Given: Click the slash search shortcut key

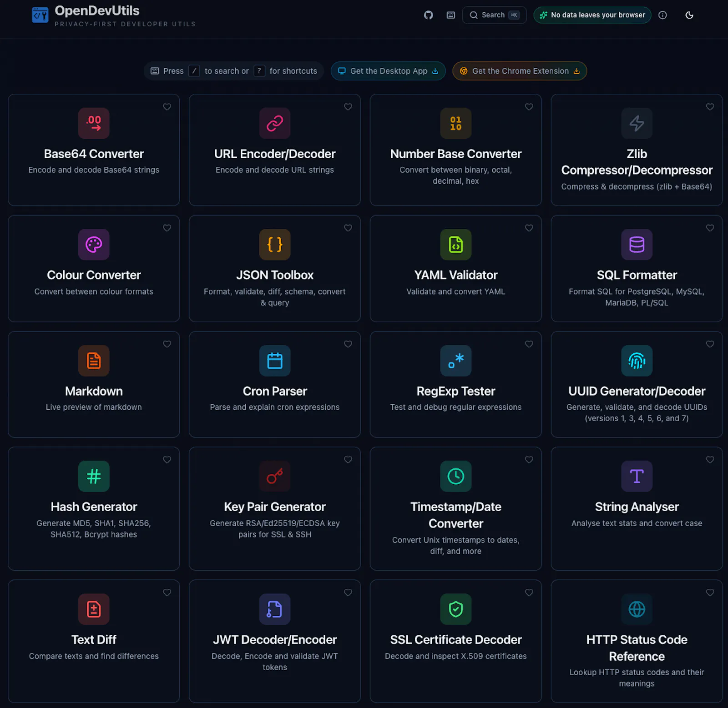Looking at the screenshot, I should 194,71.
